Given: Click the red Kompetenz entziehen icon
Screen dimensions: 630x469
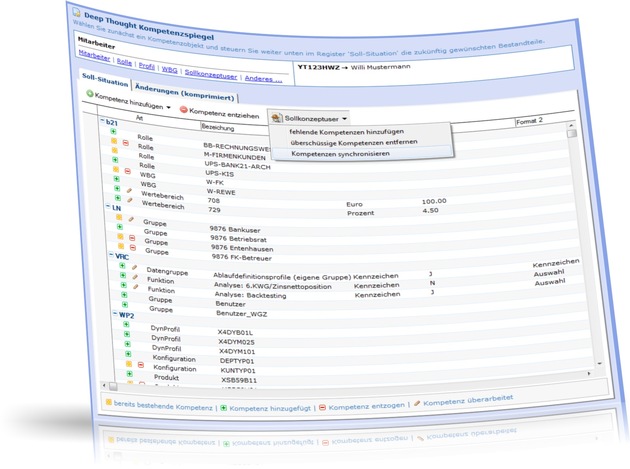Looking at the screenshot, I should tap(184, 109).
